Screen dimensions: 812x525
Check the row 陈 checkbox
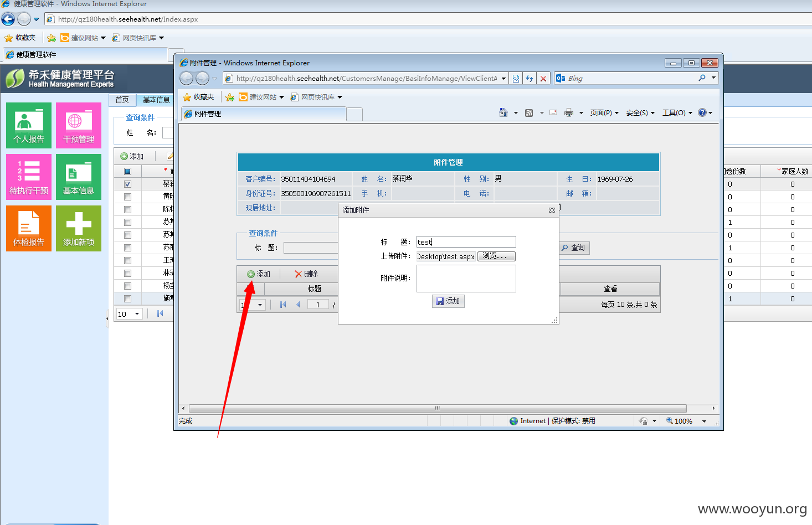click(x=127, y=209)
